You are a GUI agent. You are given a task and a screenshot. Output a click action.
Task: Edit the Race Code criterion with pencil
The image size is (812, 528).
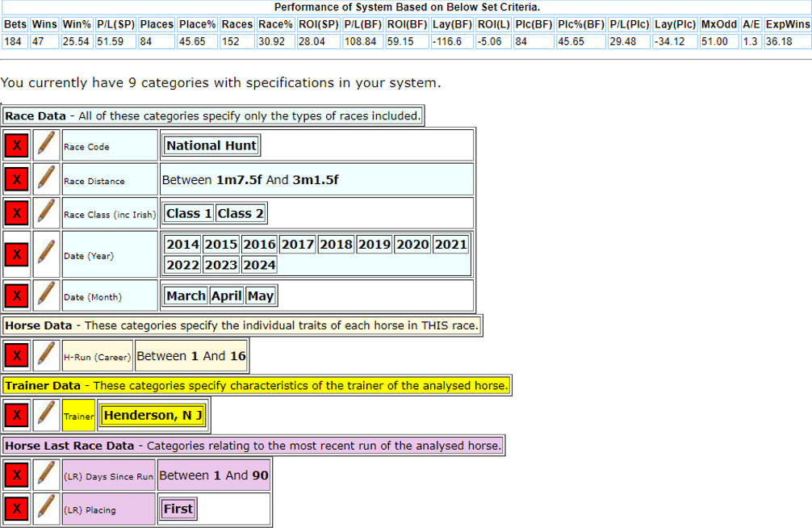46,145
